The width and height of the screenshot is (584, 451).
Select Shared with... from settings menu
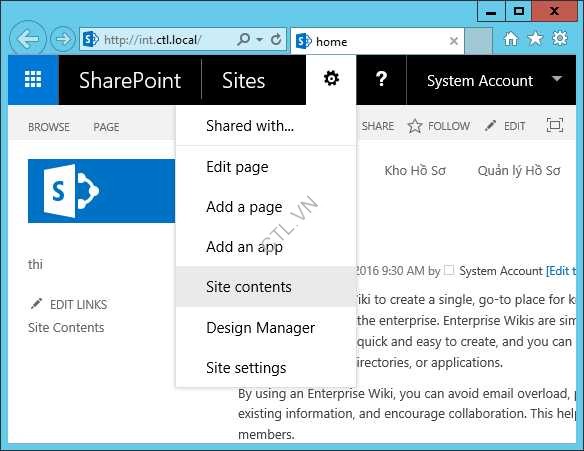click(266, 126)
